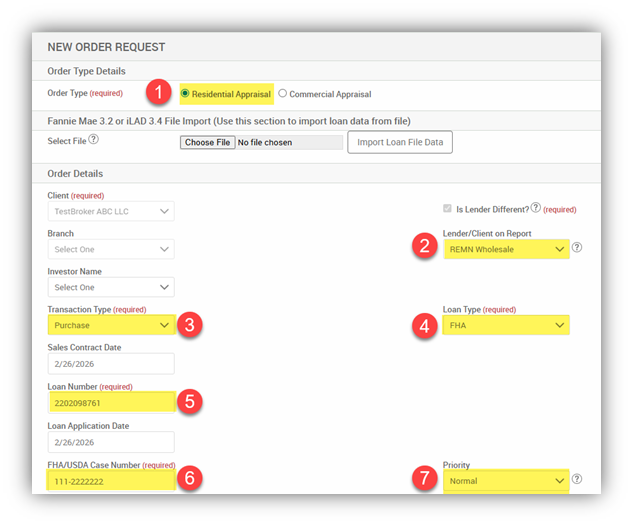The image size is (633, 526).
Task: Click help icon beside Is Lender Different
Action: coord(536,208)
